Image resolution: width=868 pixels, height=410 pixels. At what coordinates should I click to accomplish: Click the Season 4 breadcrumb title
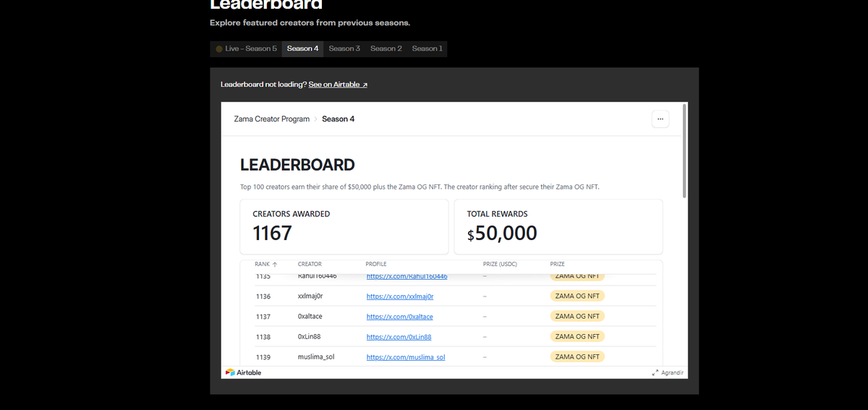click(338, 119)
